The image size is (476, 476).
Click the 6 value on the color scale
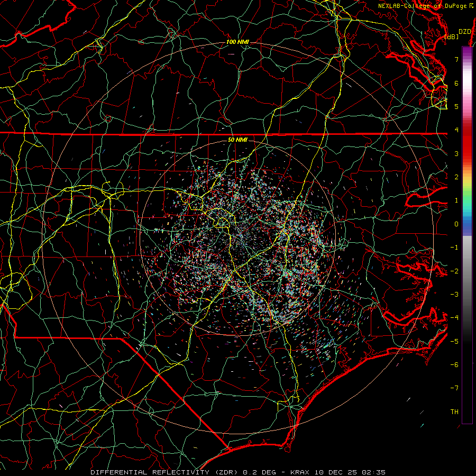[x=456, y=83]
